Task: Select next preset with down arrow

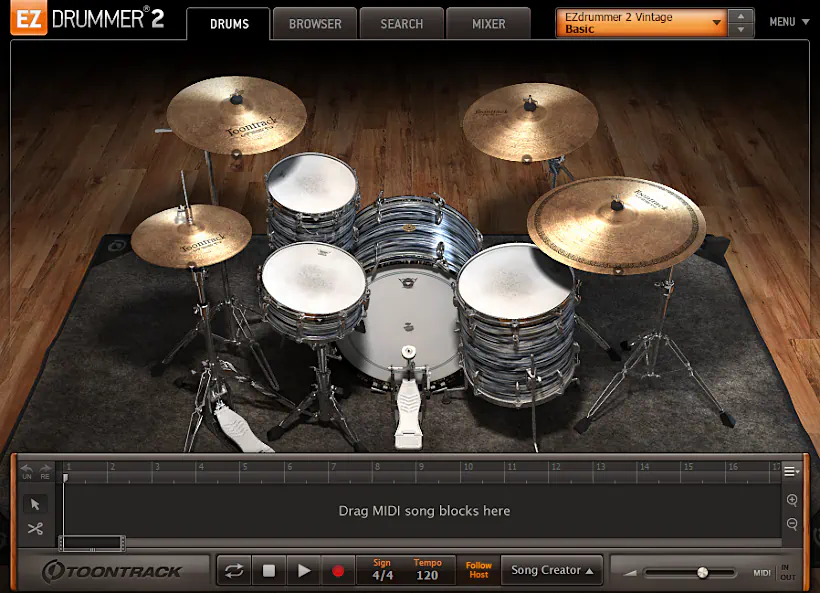Action: pyautogui.click(x=741, y=30)
